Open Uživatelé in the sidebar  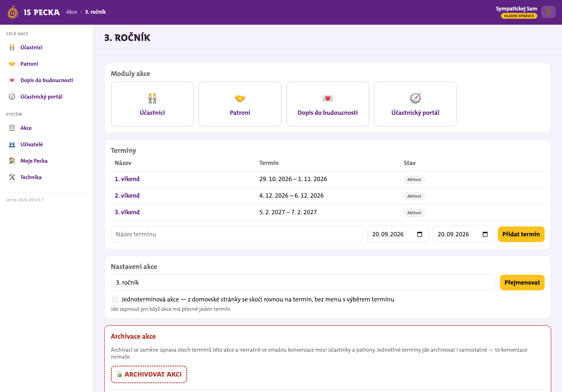tap(32, 144)
